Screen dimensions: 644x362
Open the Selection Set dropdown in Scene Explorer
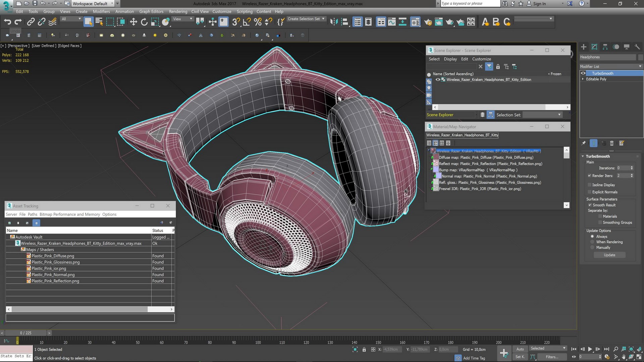542,115
